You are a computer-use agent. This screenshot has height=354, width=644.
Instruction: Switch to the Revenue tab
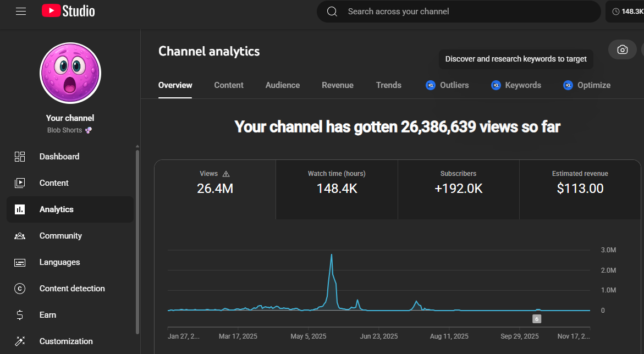[x=337, y=85]
